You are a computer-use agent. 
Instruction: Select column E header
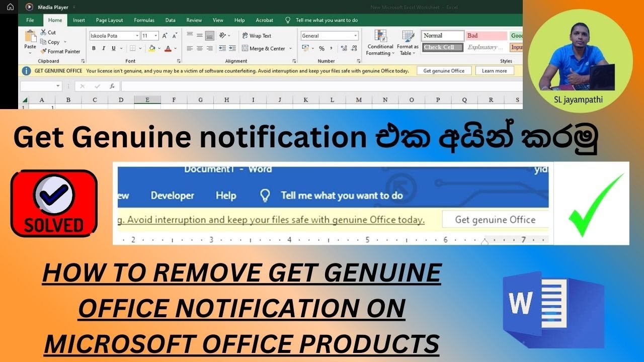[147, 100]
